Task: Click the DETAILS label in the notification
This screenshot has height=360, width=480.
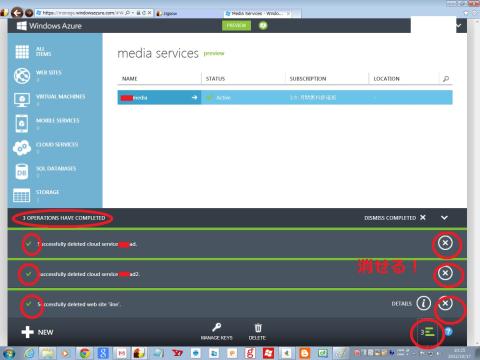Action: [401, 304]
